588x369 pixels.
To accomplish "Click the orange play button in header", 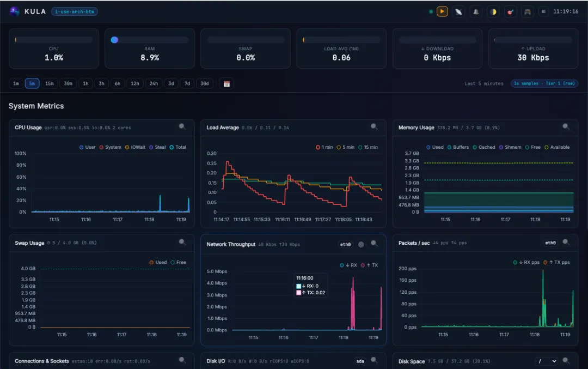I will (442, 11).
